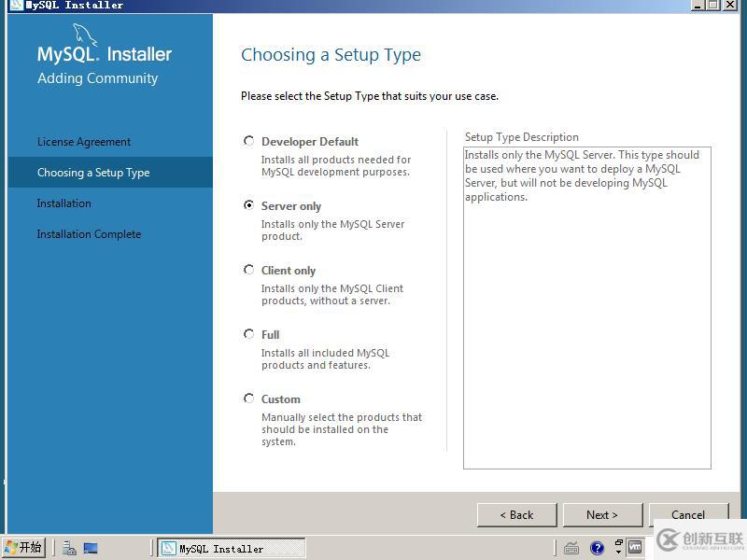
Task: Click the MySQL Installer title bar icon
Action: pyautogui.click(x=17, y=6)
